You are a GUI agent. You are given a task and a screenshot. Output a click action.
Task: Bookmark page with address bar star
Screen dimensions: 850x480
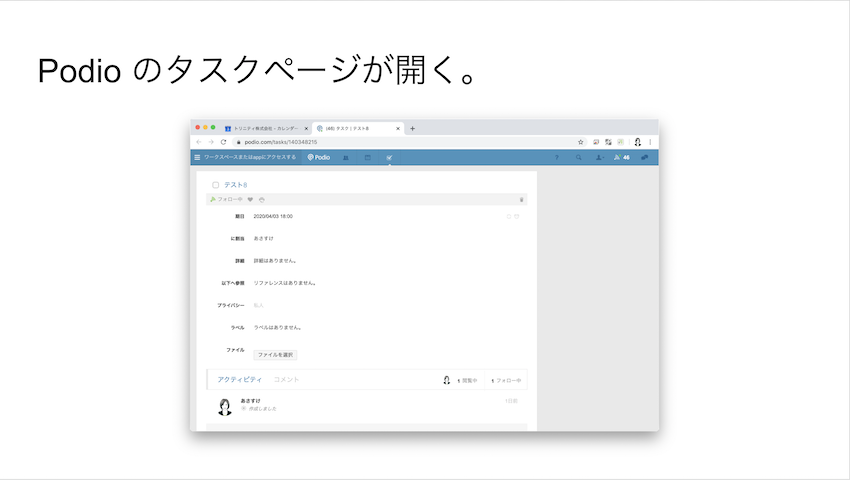581,142
